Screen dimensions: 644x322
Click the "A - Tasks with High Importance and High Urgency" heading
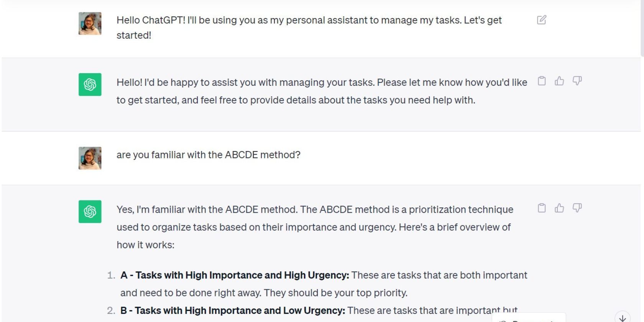[235, 275]
